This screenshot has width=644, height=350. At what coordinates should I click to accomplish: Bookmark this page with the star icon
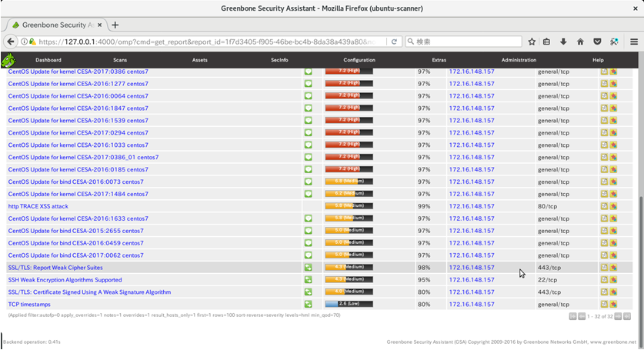pos(532,42)
